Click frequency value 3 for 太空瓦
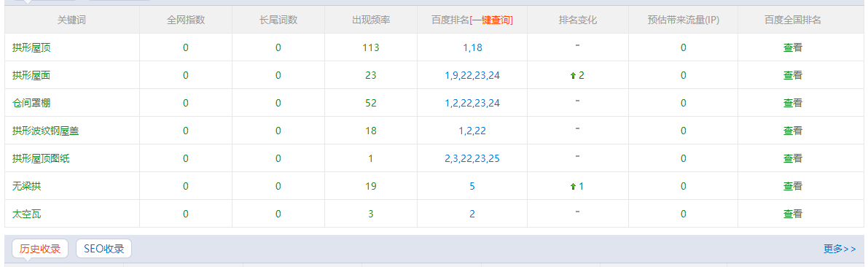The width and height of the screenshot is (868, 267). [371, 214]
